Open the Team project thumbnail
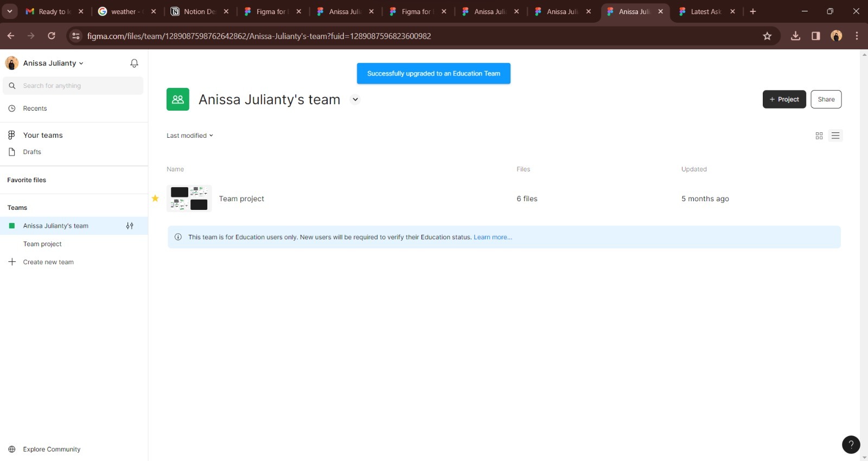The image size is (868, 461). 189,199
